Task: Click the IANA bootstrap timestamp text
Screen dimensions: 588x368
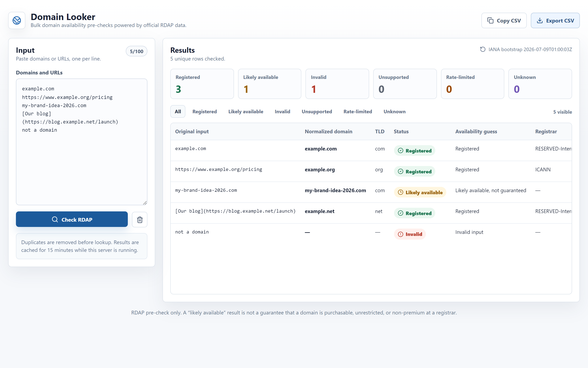Action: pos(530,49)
